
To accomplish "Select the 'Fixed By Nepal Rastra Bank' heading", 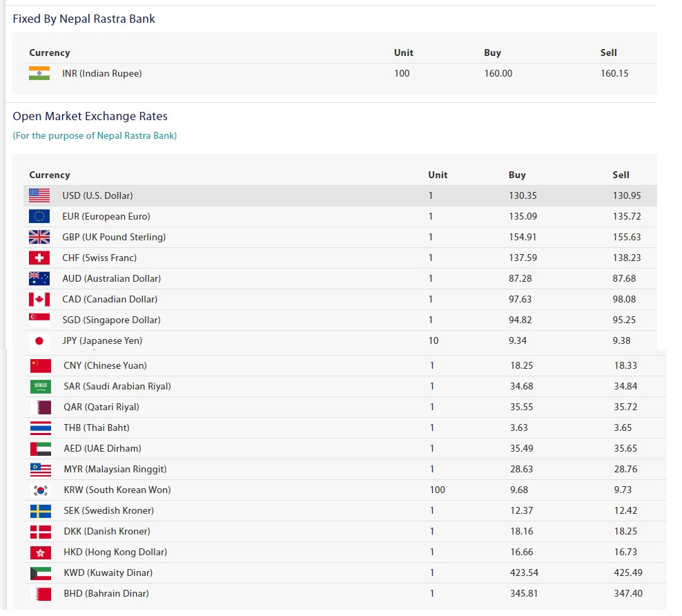I will (84, 19).
